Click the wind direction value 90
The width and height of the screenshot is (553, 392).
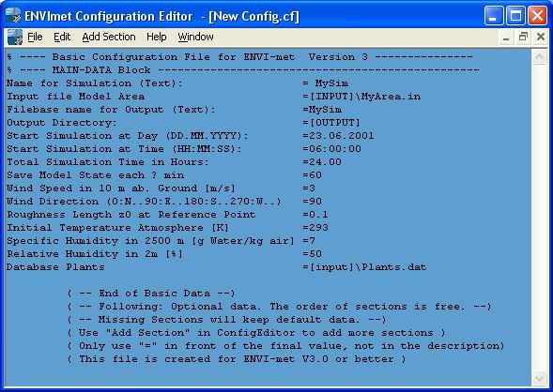tap(315, 202)
